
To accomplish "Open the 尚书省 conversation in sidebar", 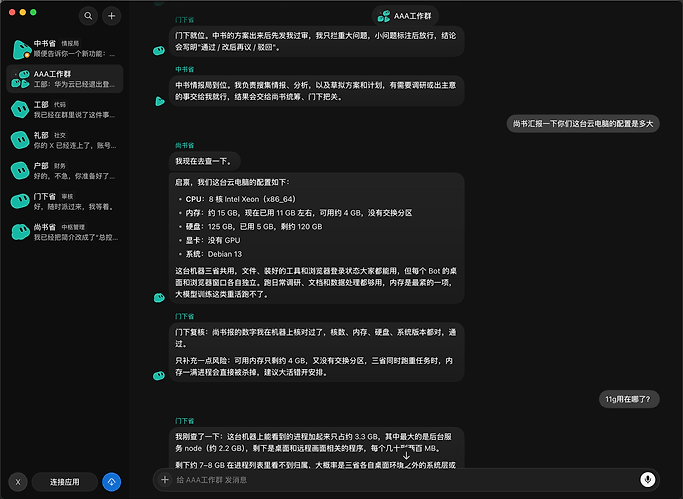I will click(x=64, y=232).
